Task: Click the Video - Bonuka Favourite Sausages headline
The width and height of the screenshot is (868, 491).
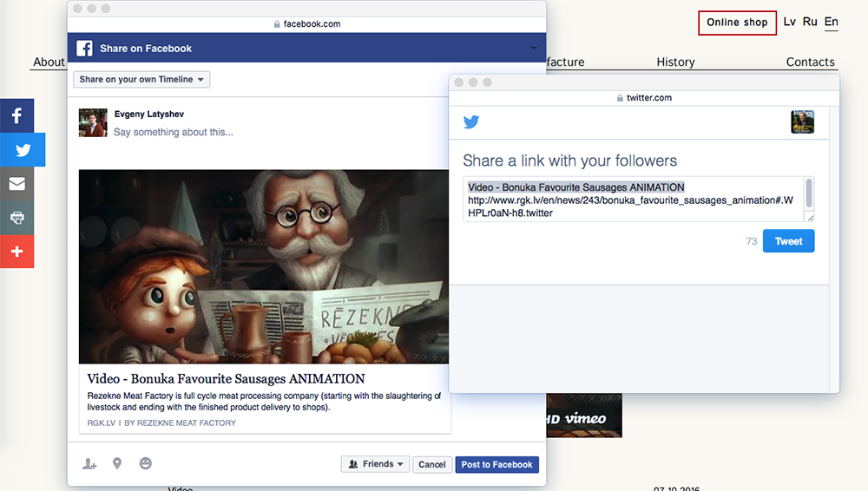Action: (x=226, y=378)
